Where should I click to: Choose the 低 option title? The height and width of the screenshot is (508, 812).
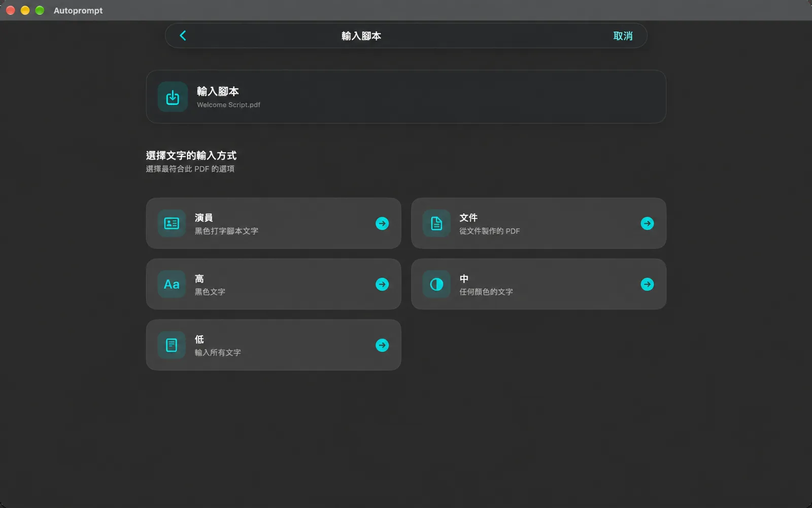(199, 339)
